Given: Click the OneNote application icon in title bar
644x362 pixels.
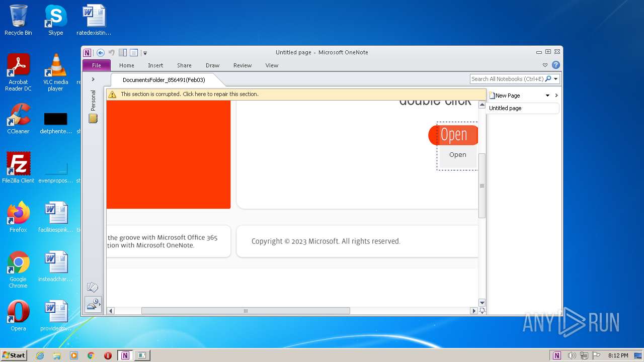Looking at the screenshot, I should click(x=88, y=52).
